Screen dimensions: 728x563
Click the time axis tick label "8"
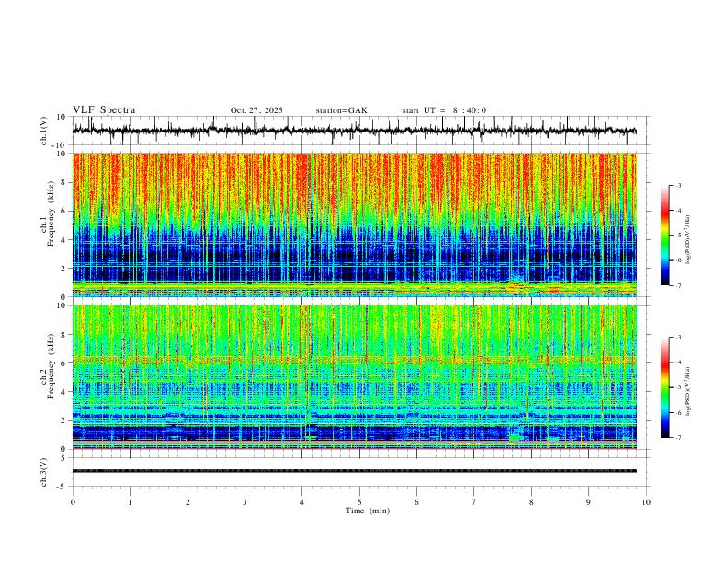pos(531,502)
